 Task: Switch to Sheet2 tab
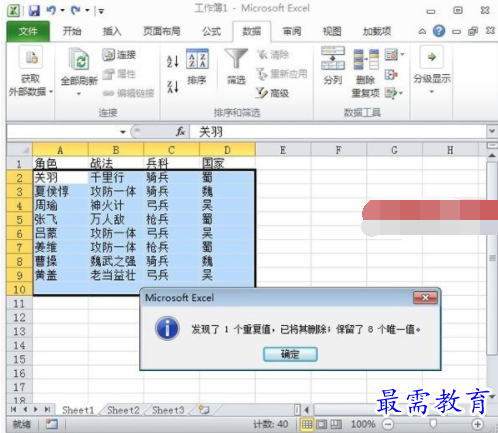[x=123, y=410]
